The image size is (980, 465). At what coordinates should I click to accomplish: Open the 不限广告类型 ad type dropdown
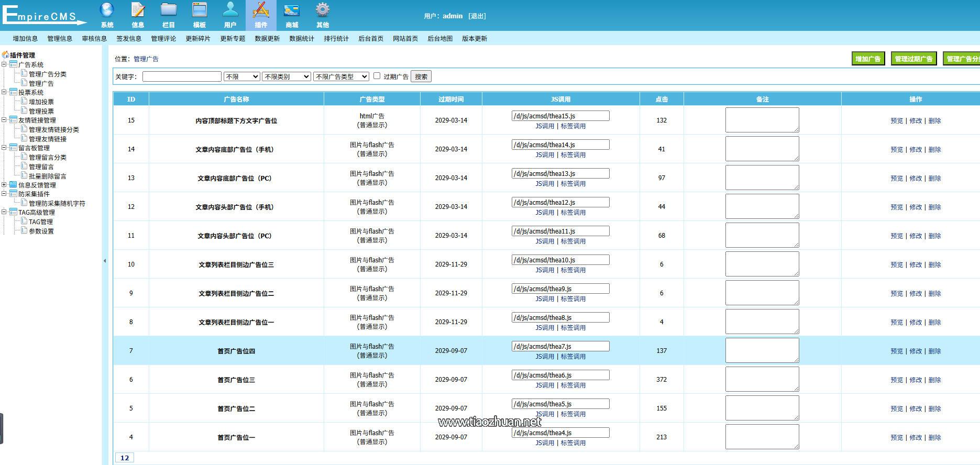pos(341,76)
